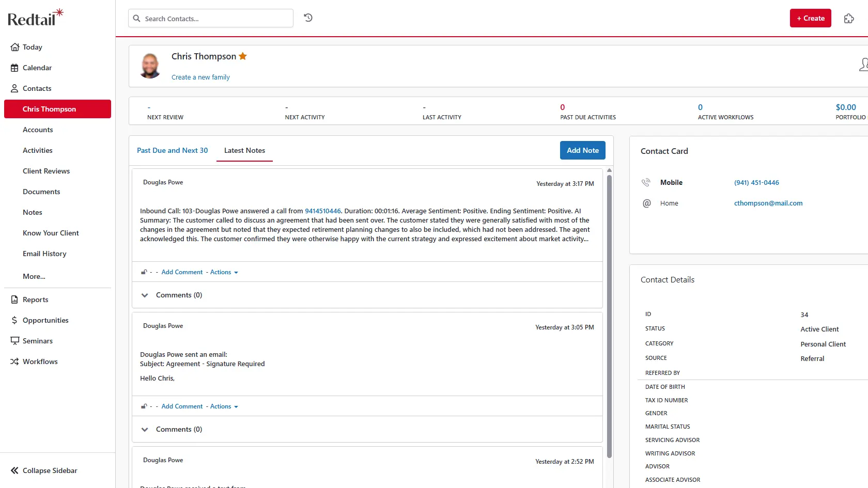Switch to Past Due and Next 30 tab
The width and height of the screenshot is (868, 488).
(x=172, y=150)
